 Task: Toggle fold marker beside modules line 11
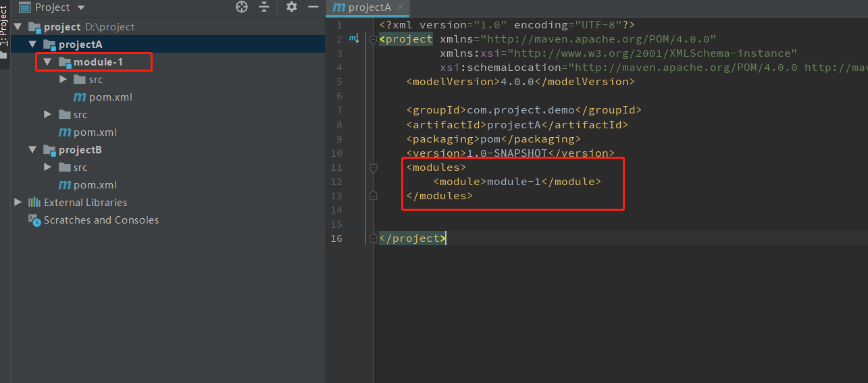point(373,167)
